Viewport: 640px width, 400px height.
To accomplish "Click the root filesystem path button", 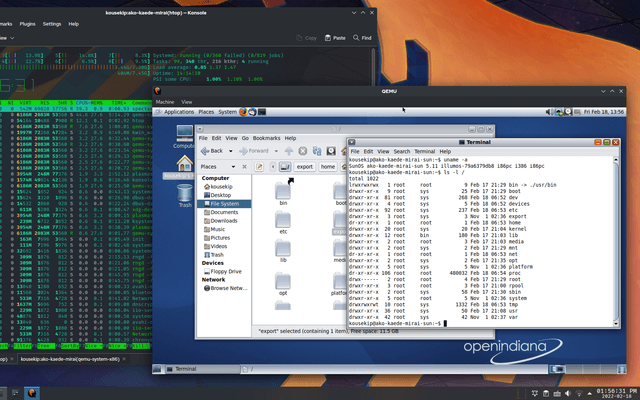I will click(x=285, y=167).
